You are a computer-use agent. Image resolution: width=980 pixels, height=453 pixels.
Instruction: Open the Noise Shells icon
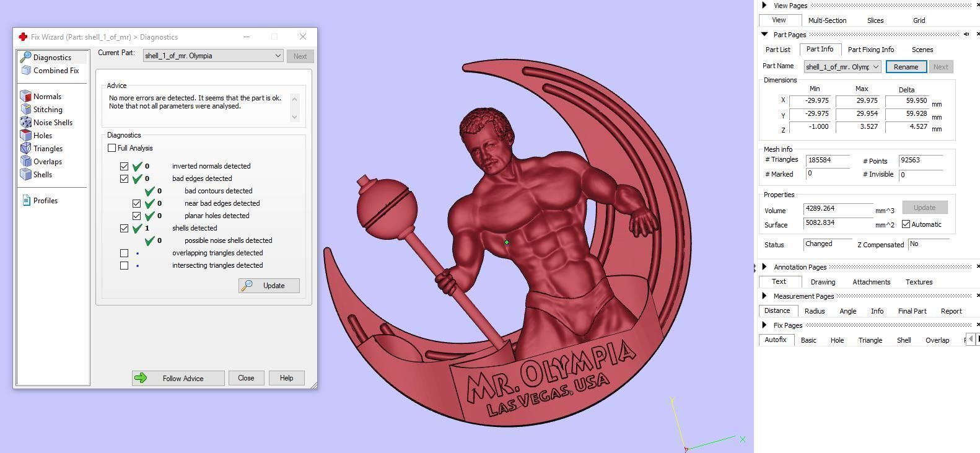[25, 122]
